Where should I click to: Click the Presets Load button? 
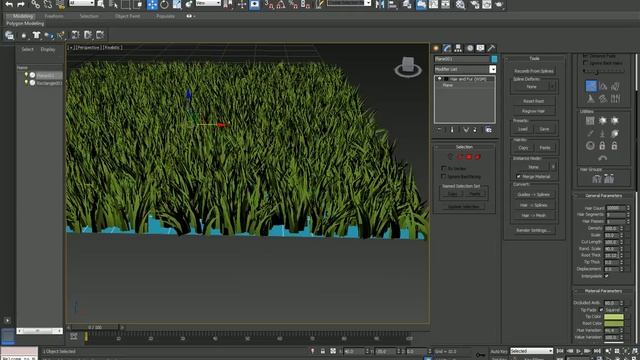point(523,129)
